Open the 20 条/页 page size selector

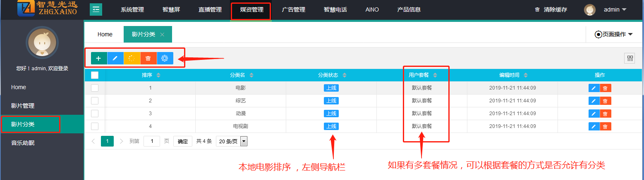pyautogui.click(x=231, y=141)
